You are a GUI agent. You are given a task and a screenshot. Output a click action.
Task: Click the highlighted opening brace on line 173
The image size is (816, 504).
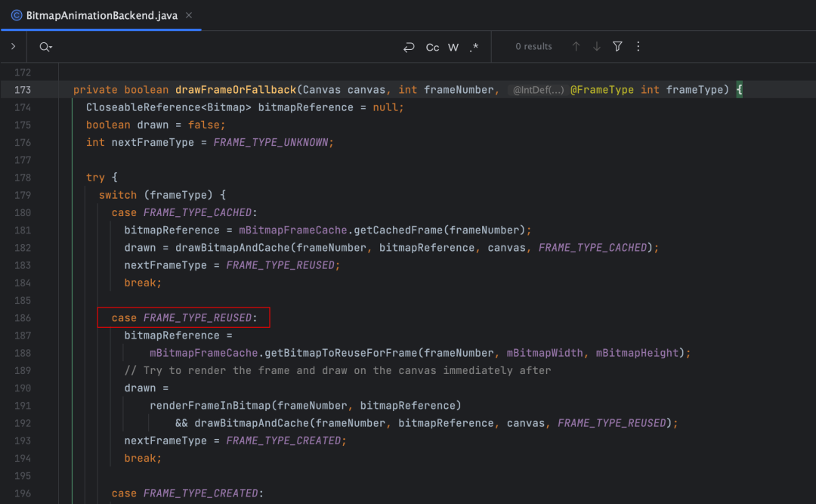(739, 90)
